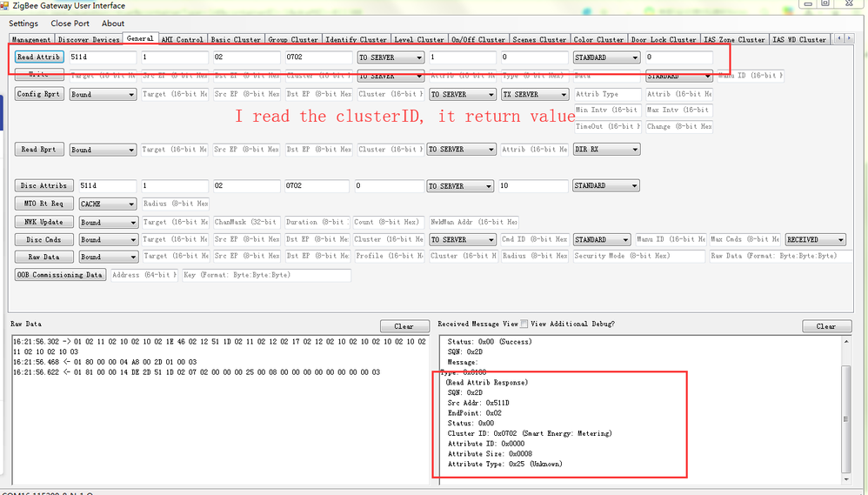Clear the Raw Data log
Image resolution: width=868 pixels, height=495 pixels.
pyautogui.click(x=404, y=326)
